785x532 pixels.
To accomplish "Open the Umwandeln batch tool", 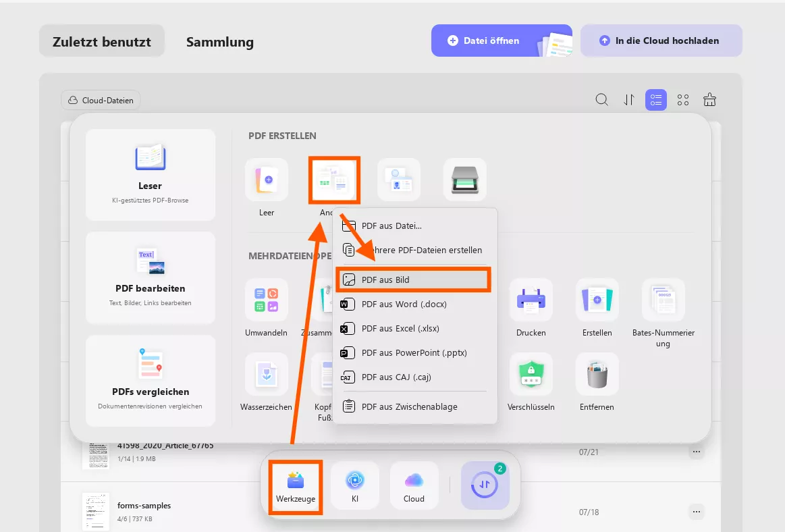I will (267, 300).
